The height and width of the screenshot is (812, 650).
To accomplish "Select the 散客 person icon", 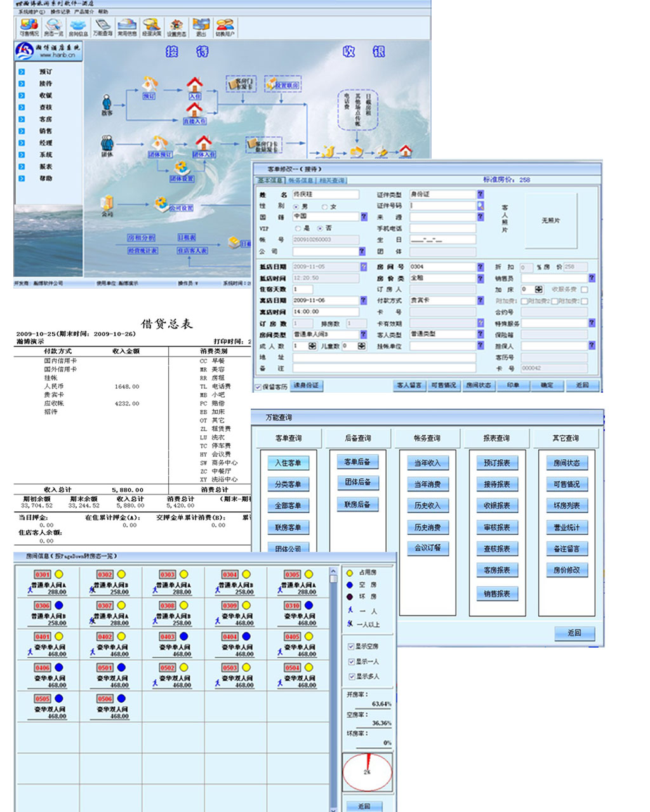I will [x=107, y=105].
